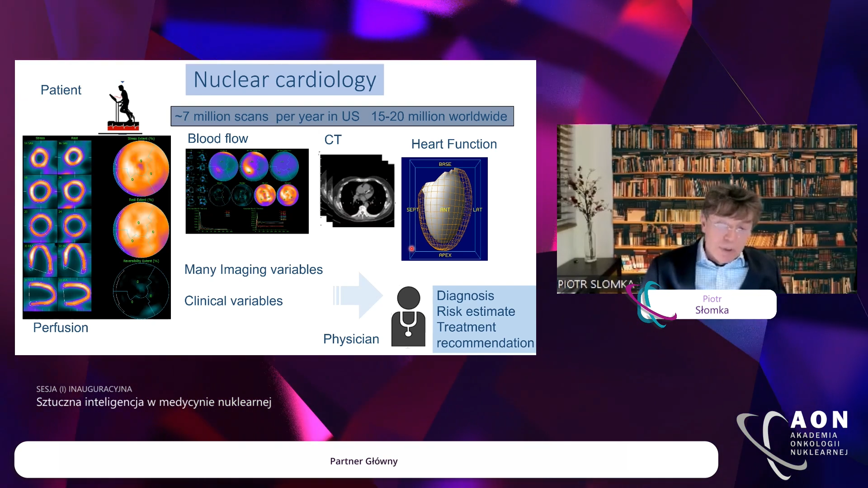868x488 pixels.
Task: Click the 'Partner Główny' banner
Action: click(x=366, y=460)
